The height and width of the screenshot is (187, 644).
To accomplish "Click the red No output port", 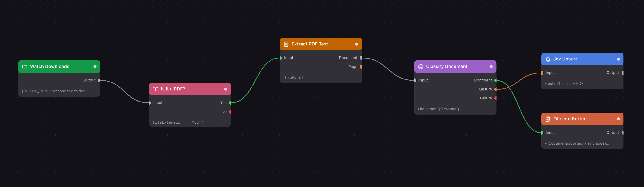I will pyautogui.click(x=230, y=112).
